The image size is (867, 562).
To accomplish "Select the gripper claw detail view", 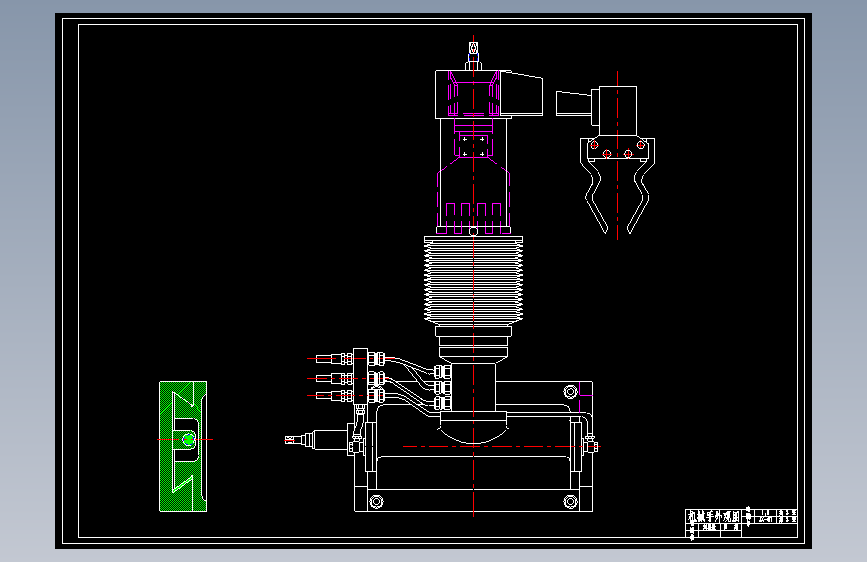I will [x=605, y=159].
